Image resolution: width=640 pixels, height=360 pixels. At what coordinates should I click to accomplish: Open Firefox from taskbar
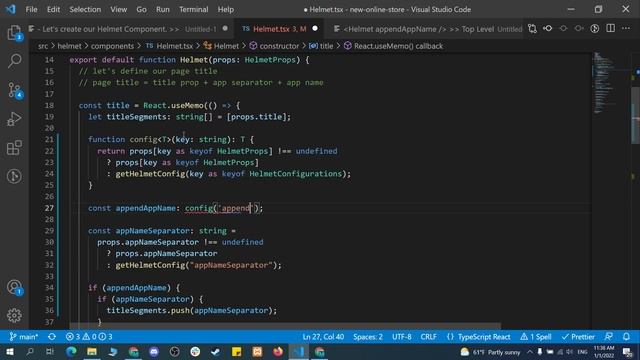pos(278,352)
